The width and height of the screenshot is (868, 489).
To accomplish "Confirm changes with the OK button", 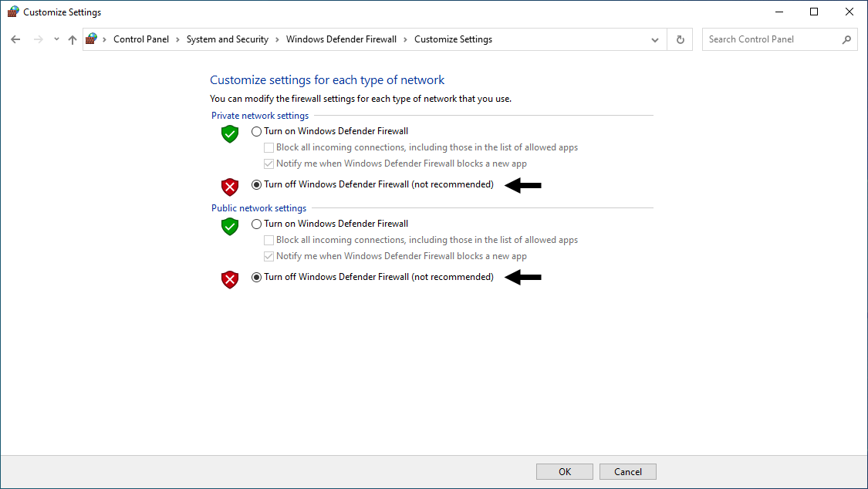I will (x=565, y=472).
